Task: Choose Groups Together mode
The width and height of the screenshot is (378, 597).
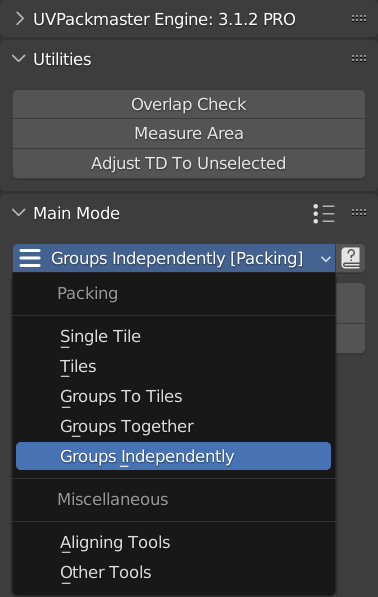Action: (174, 426)
